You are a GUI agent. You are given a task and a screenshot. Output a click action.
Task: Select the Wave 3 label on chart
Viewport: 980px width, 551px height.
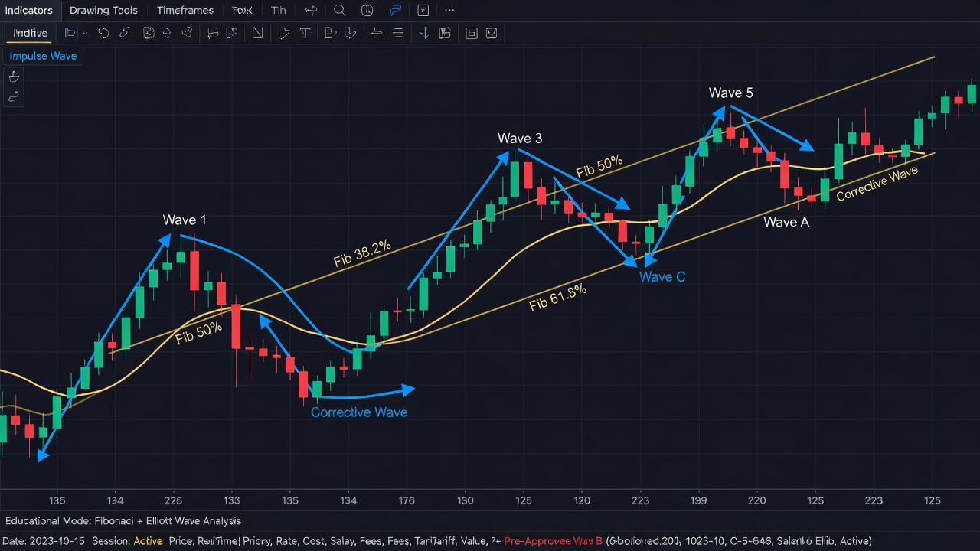pyautogui.click(x=520, y=139)
